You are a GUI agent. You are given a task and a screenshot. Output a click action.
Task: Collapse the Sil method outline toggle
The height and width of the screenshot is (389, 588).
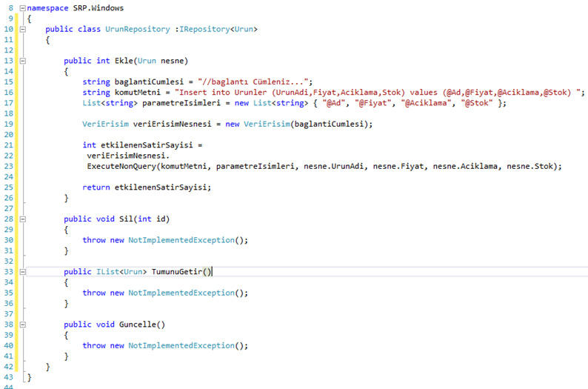click(x=23, y=219)
